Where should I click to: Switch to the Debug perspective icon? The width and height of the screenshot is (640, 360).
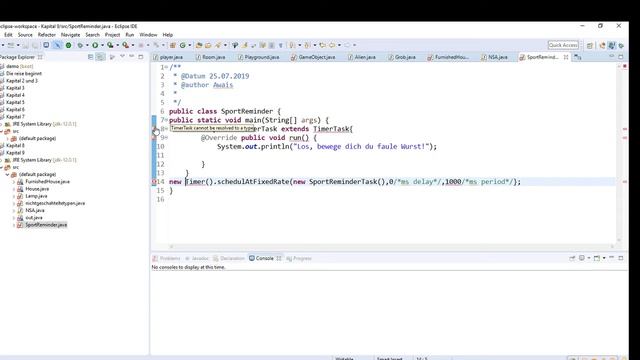(x=621, y=45)
